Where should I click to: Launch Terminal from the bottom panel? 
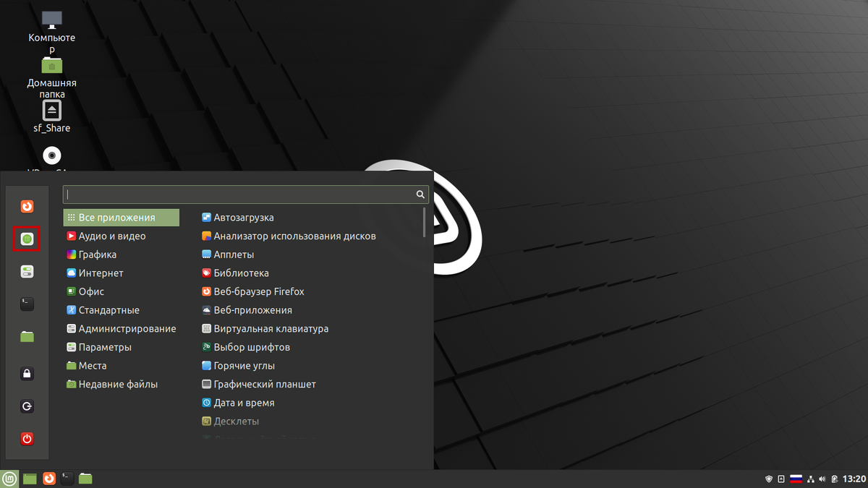click(67, 479)
